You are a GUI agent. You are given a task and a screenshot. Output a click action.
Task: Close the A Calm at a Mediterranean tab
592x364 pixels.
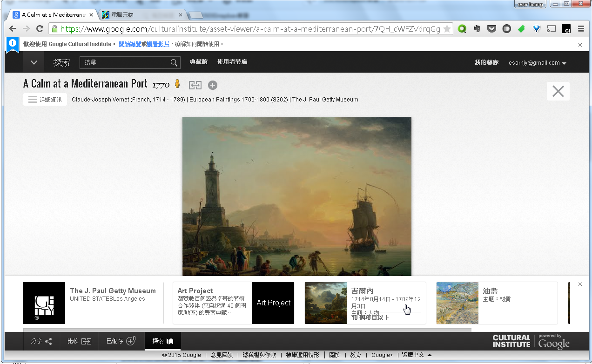pyautogui.click(x=91, y=15)
